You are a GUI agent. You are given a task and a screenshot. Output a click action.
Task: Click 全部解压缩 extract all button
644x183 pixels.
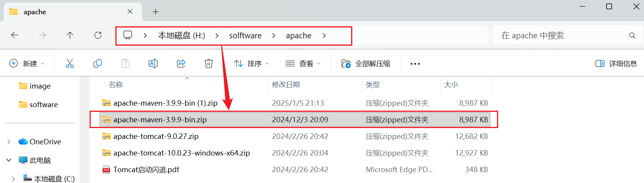click(366, 63)
